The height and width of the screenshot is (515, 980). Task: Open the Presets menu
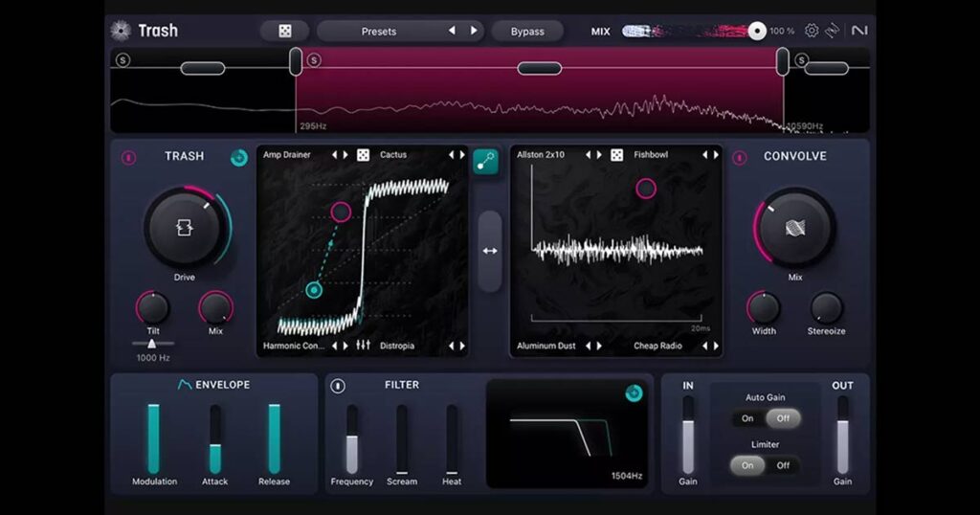tap(379, 32)
